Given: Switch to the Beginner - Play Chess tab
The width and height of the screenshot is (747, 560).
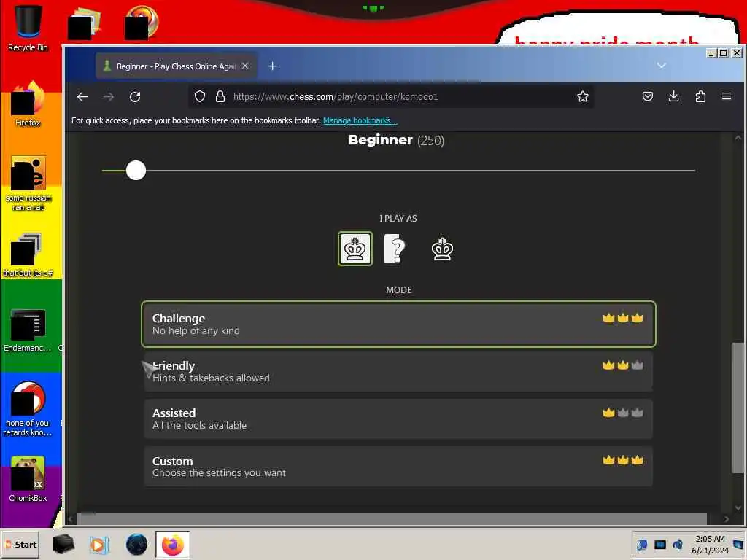Looking at the screenshot, I should pos(177,66).
